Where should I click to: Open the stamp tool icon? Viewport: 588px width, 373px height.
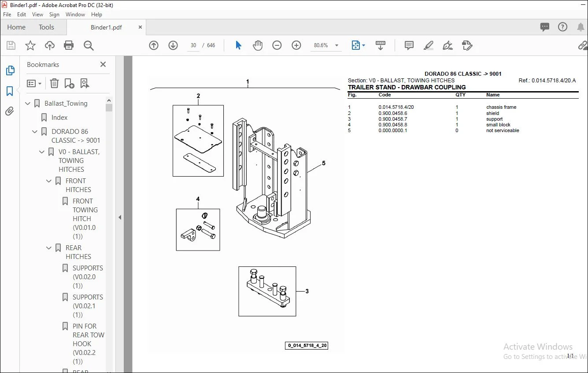pyautogui.click(x=467, y=45)
